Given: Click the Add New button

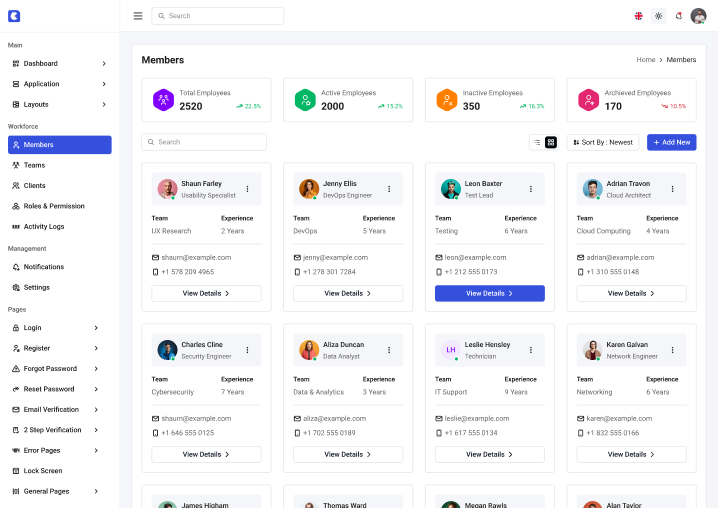Looking at the screenshot, I should pyautogui.click(x=671, y=142).
